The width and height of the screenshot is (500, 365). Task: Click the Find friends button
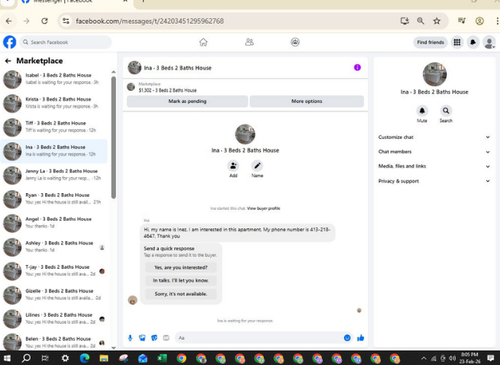(430, 42)
